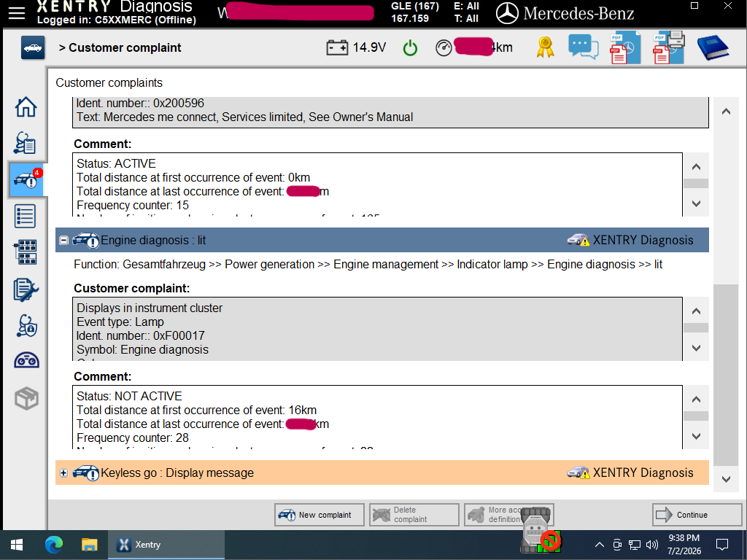Click the network icon in system tray

(x=635, y=544)
